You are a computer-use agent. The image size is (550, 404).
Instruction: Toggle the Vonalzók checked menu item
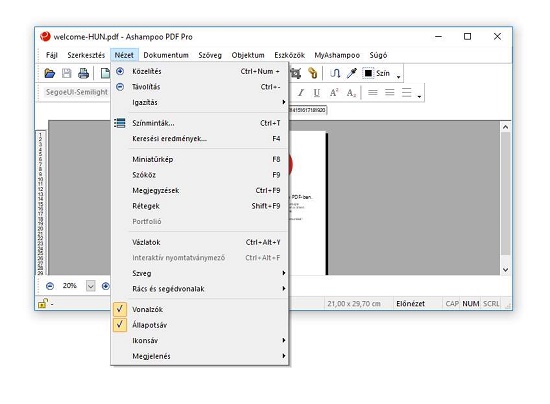(x=200, y=309)
